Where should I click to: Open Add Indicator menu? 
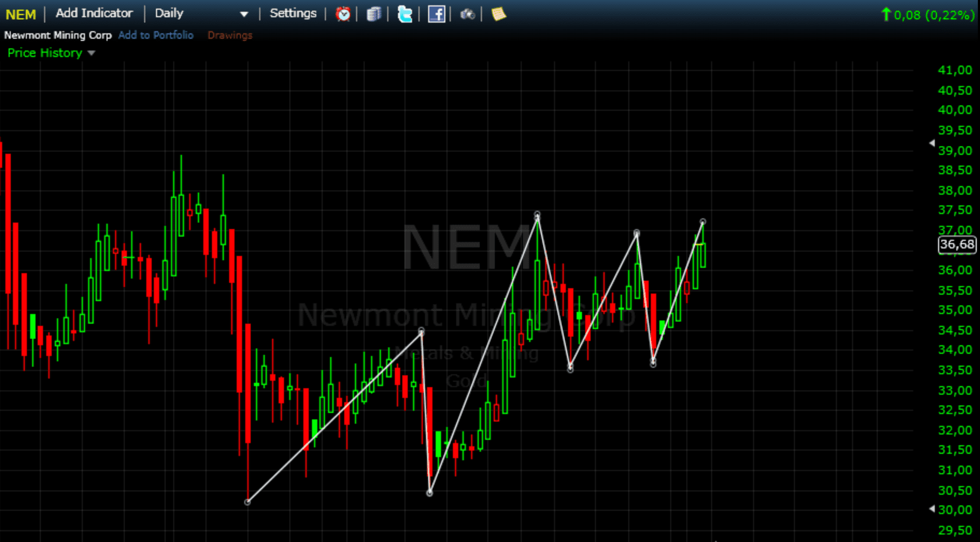[x=94, y=13]
